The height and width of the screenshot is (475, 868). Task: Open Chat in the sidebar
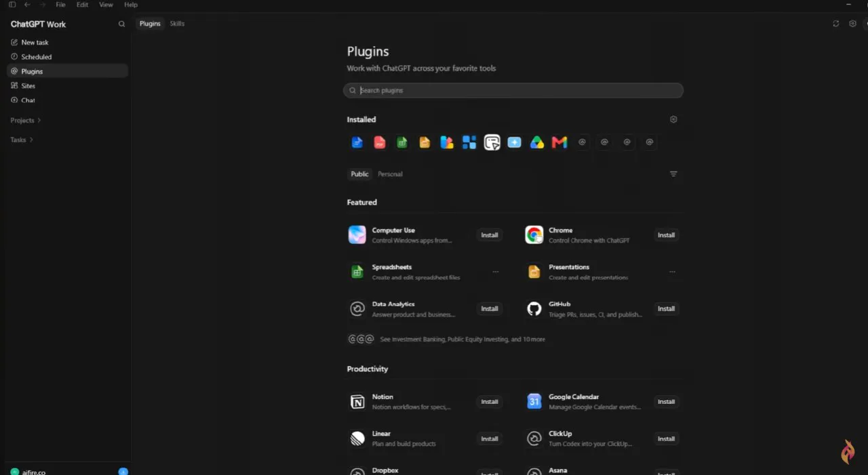[67, 100]
